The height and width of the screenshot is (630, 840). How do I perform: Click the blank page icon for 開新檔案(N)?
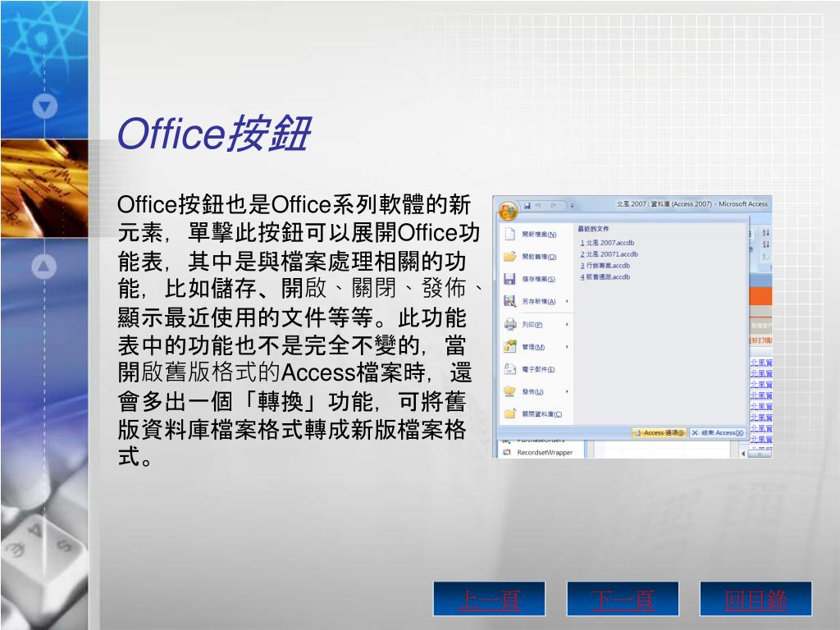(x=510, y=234)
